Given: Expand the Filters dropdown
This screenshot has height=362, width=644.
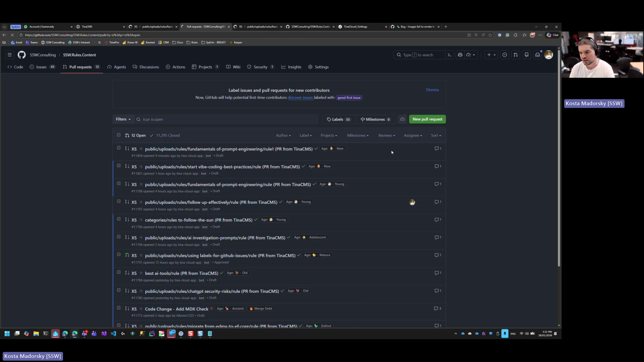Looking at the screenshot, I should click(123, 119).
